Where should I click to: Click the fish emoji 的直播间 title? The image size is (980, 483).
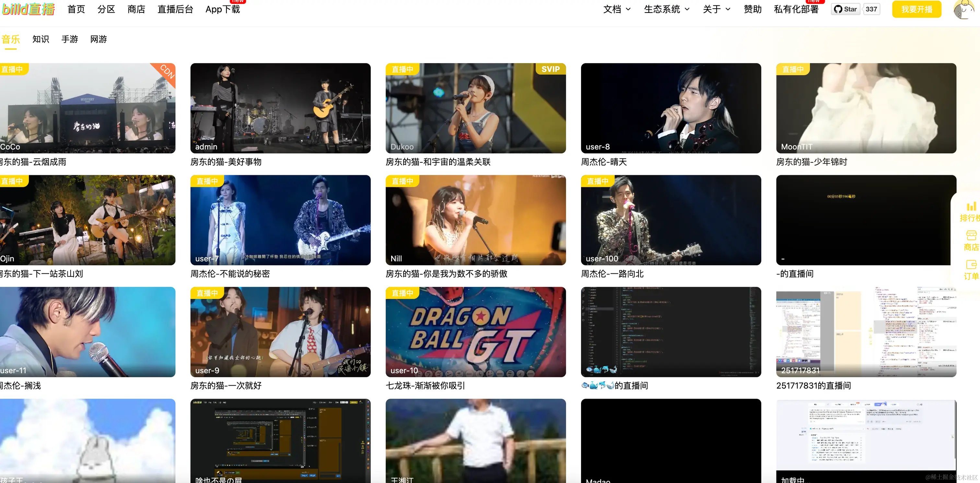(614, 386)
